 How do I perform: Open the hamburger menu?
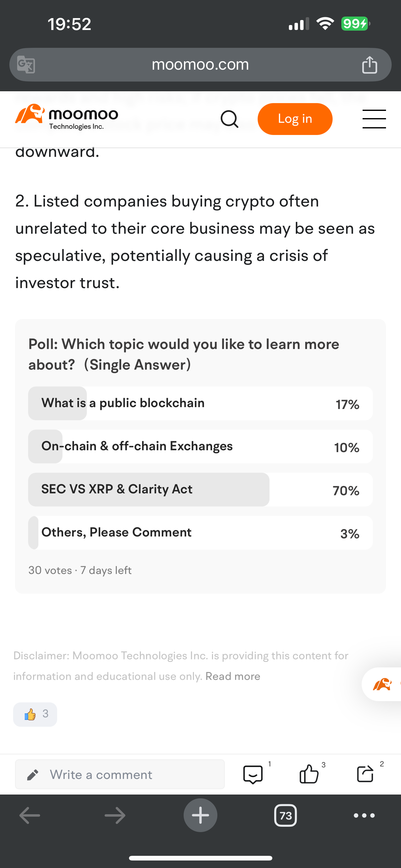point(374,119)
